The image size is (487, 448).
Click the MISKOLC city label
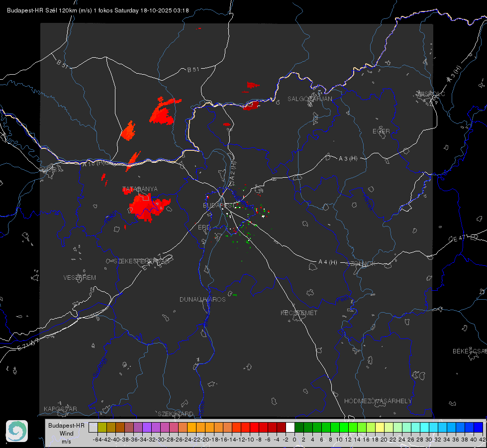point(431,94)
